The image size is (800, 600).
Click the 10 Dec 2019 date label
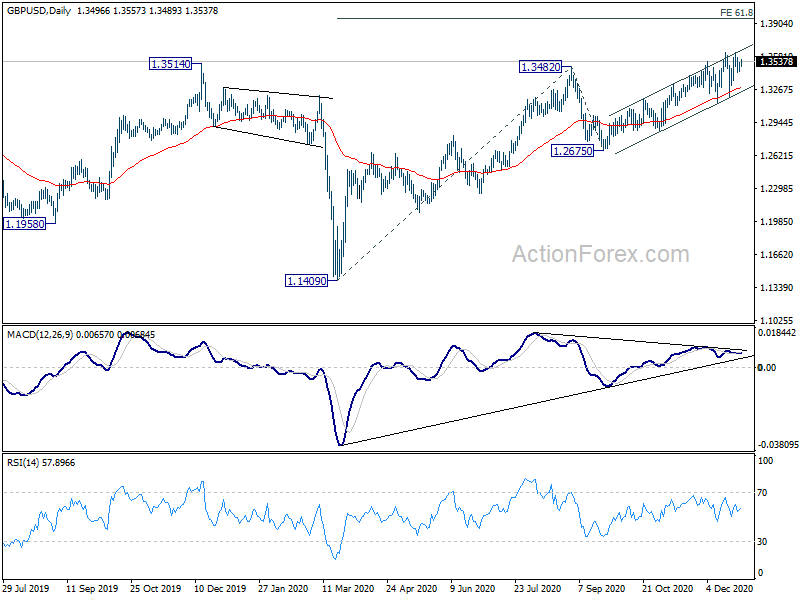[220, 588]
